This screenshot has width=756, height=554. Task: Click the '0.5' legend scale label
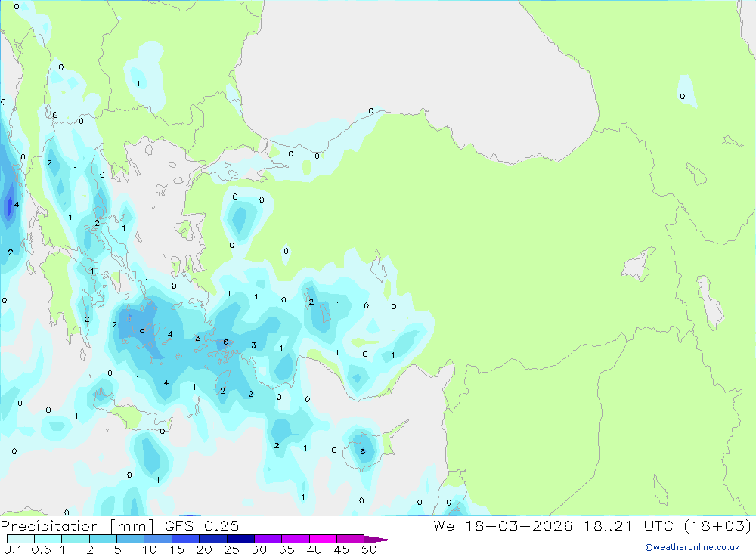coord(41,549)
